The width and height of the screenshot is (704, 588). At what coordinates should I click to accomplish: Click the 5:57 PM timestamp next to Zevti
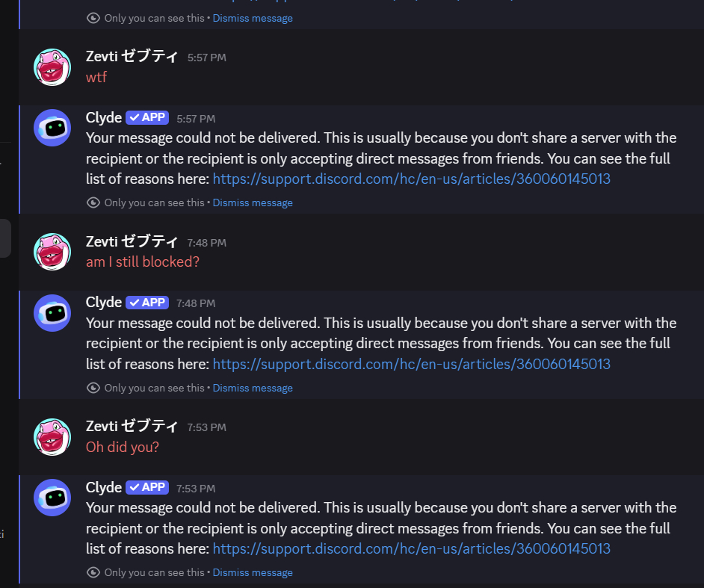(207, 58)
